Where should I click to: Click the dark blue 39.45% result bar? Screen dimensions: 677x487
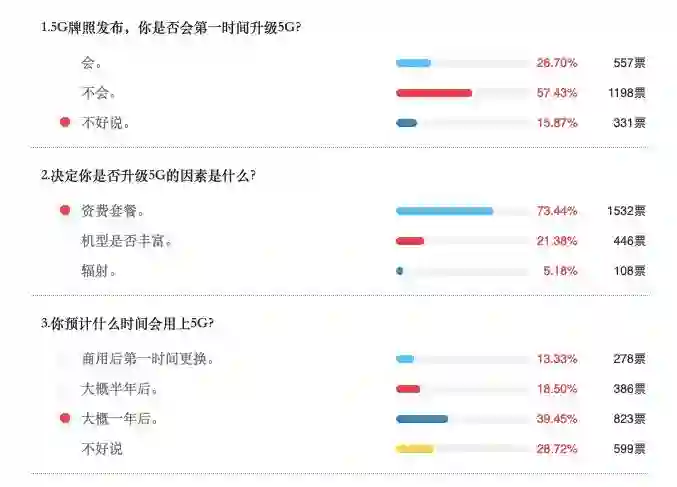click(x=422, y=419)
